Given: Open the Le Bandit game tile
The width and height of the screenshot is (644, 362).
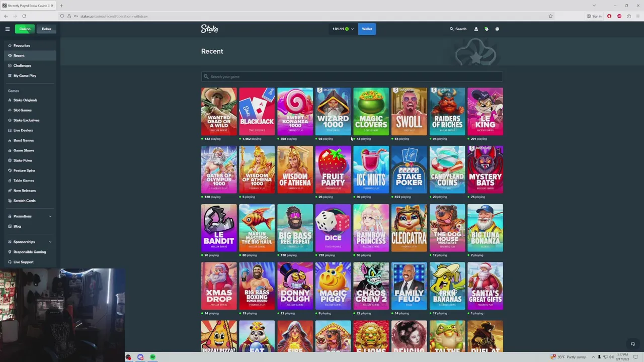Looking at the screenshot, I should pyautogui.click(x=219, y=228).
